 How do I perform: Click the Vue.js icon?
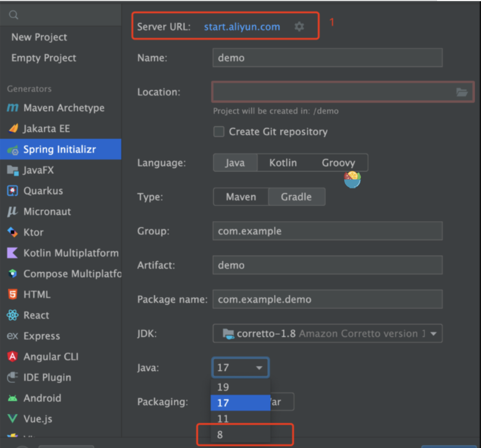(x=12, y=419)
